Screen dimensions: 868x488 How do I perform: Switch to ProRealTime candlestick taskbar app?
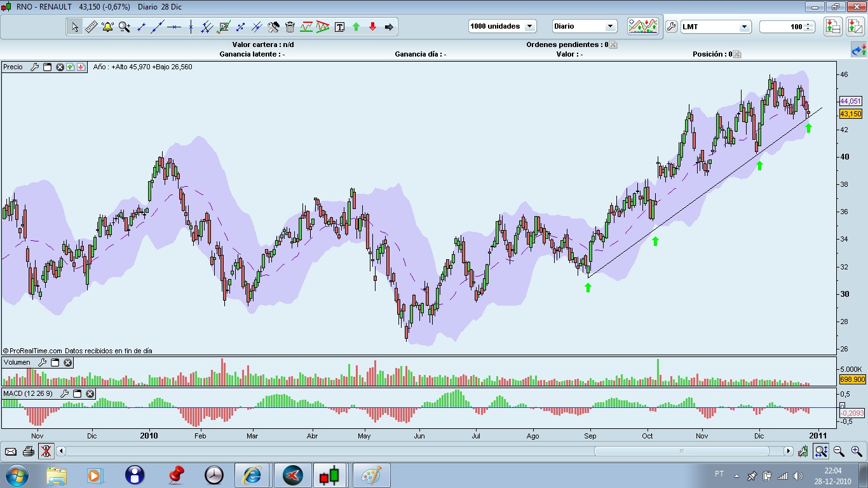point(330,475)
